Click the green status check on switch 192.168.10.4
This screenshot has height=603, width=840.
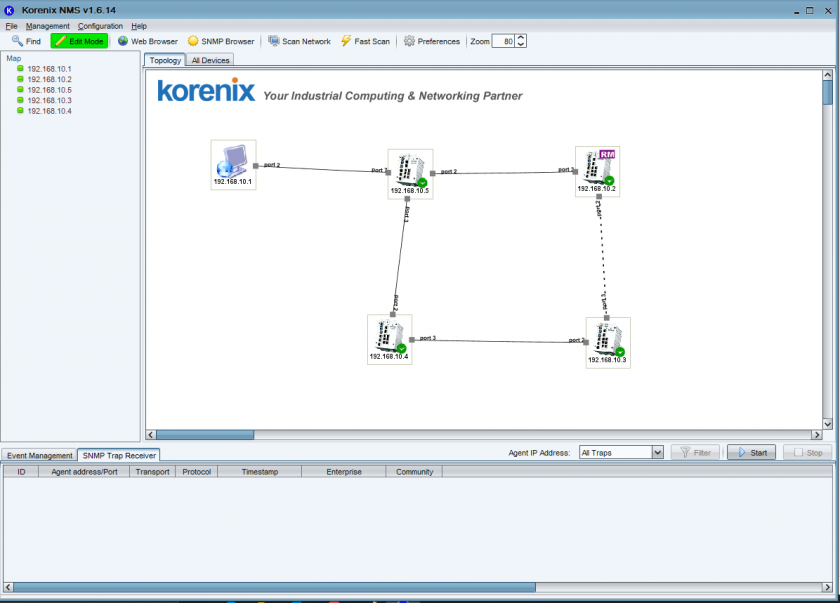pos(401,349)
